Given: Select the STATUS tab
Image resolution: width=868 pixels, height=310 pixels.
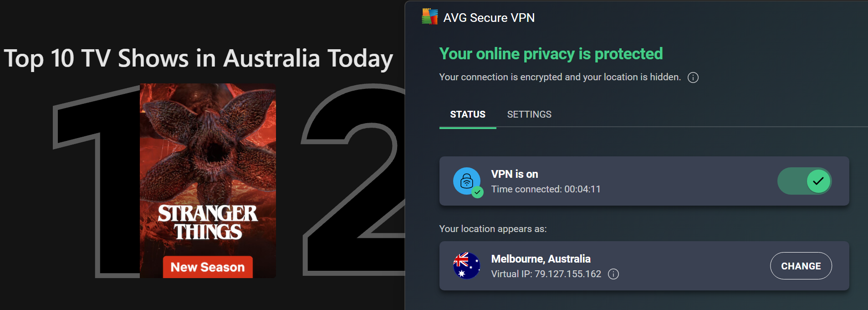Looking at the screenshot, I should pos(467,114).
